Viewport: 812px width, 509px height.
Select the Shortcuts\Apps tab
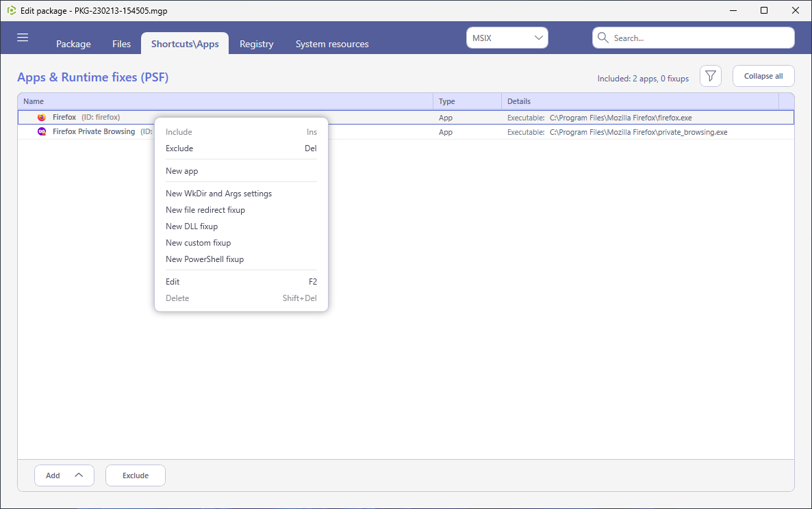(x=185, y=44)
